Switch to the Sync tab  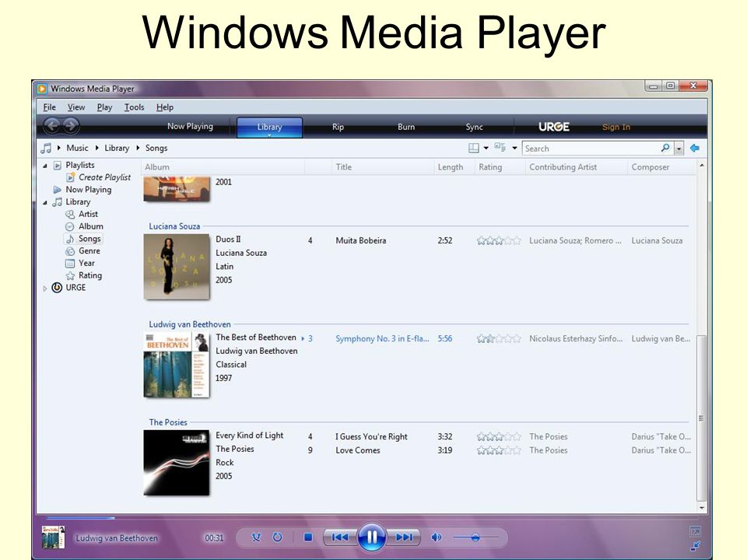[474, 127]
